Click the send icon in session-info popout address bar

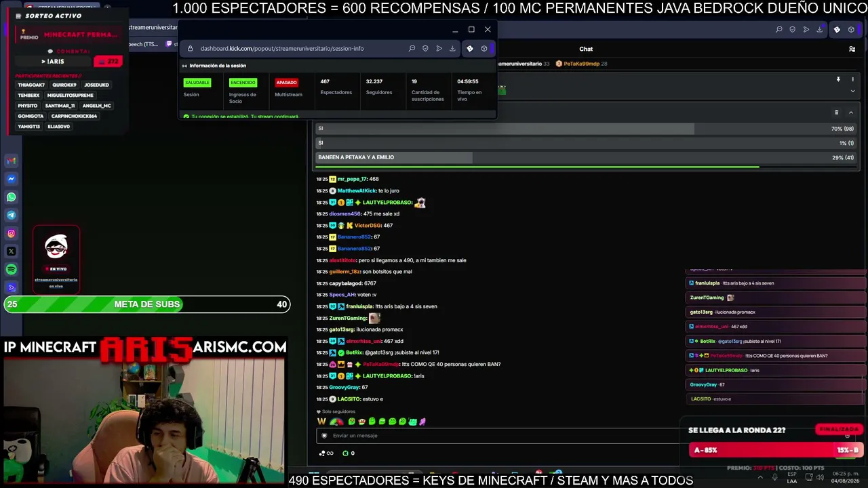pyautogui.click(x=439, y=48)
